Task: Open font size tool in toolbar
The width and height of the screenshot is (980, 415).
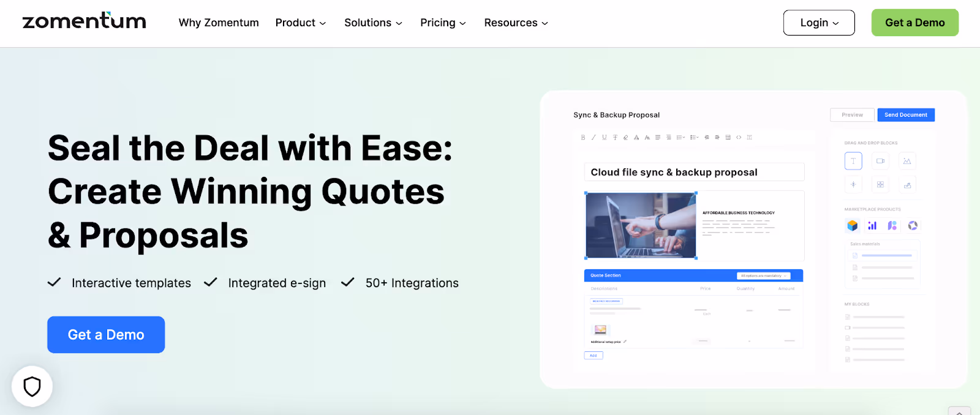Action: 647,137
